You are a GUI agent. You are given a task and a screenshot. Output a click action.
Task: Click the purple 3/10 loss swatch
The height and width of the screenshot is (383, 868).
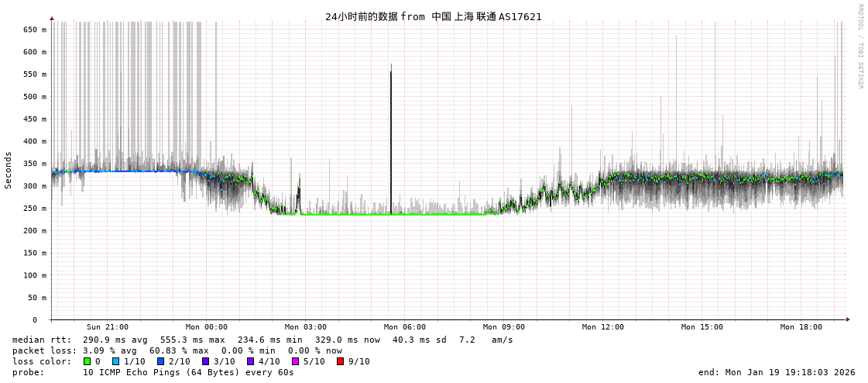205,361
